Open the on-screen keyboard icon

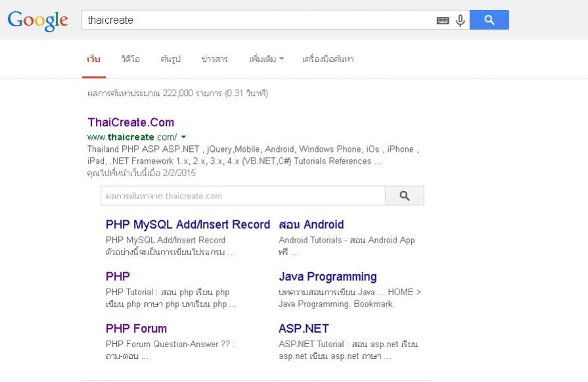pyautogui.click(x=443, y=20)
